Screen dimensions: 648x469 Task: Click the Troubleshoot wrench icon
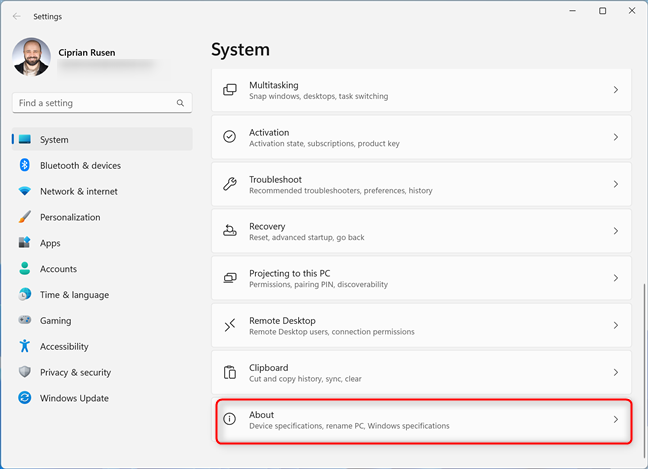(x=229, y=184)
